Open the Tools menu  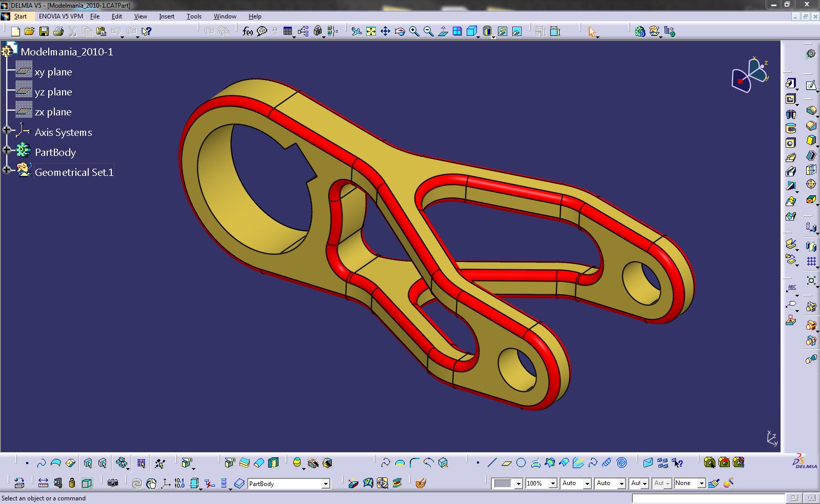pos(194,16)
